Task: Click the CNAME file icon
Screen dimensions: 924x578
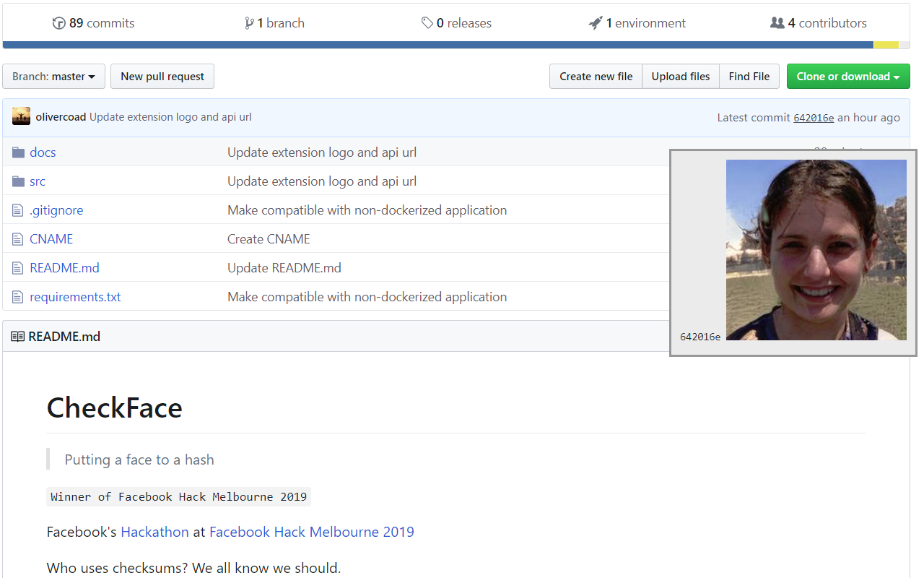Action: (x=18, y=239)
